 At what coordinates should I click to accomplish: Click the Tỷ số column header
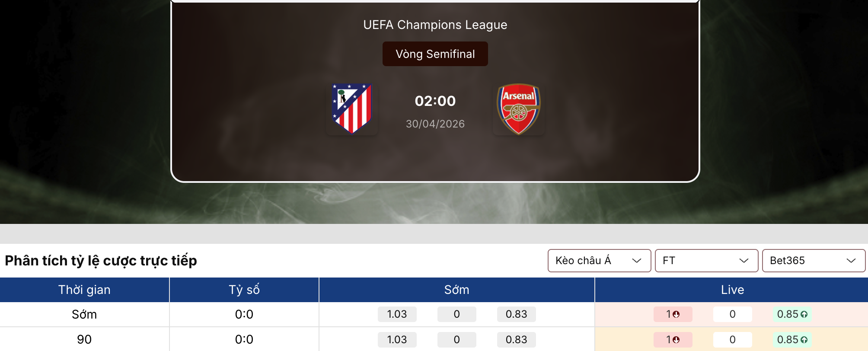[244, 290]
